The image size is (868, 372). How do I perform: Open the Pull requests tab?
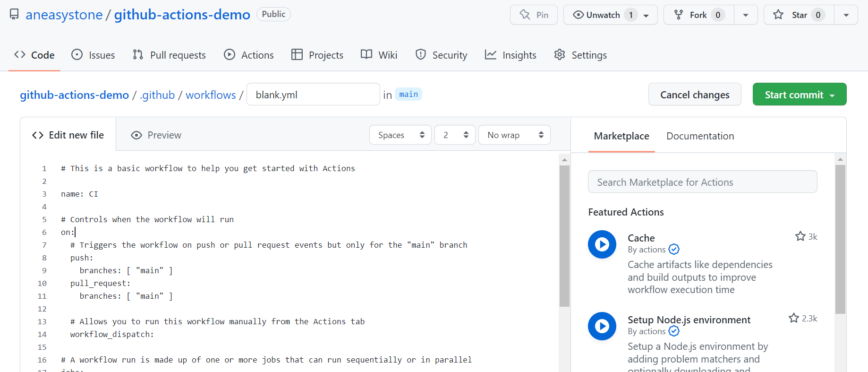[x=169, y=55]
